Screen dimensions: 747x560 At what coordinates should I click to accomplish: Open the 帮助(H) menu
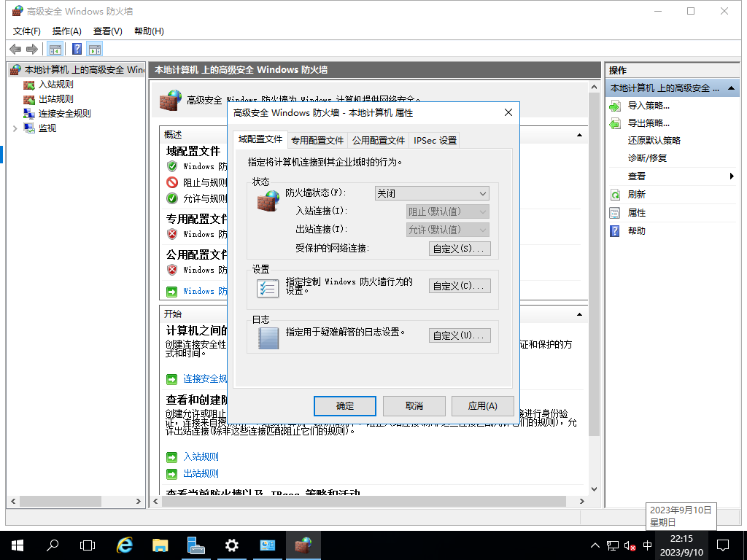tap(149, 31)
